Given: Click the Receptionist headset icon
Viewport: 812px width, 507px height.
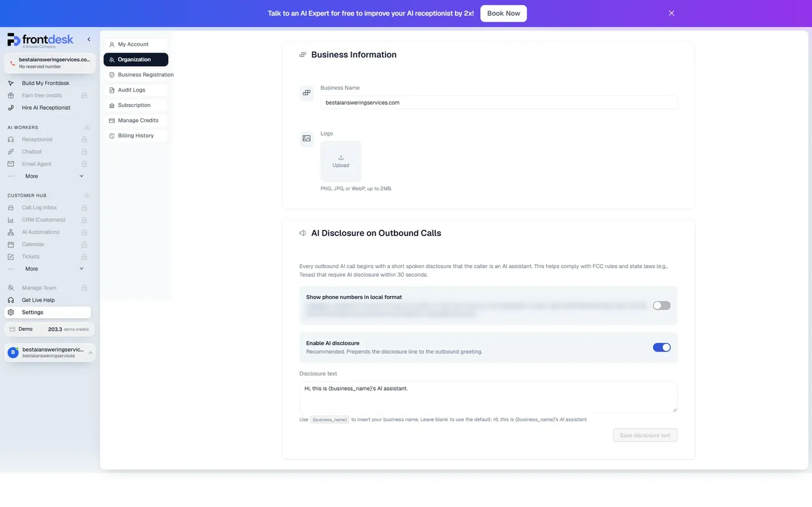Looking at the screenshot, I should pyautogui.click(x=11, y=139).
